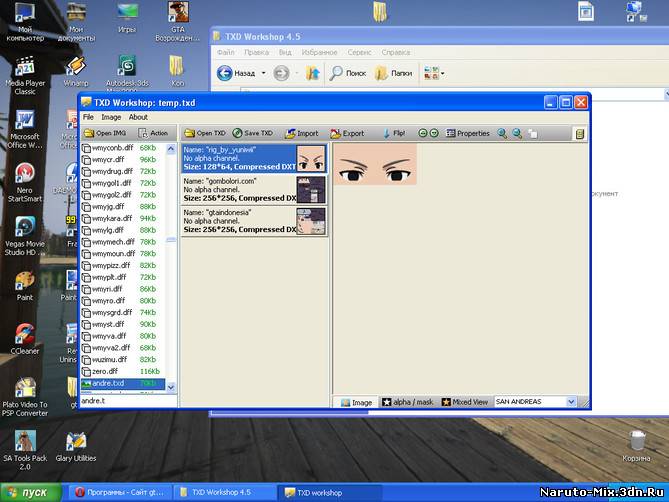Screen dimensions: 669x502
Task: Expand the SAN ANDREAS game dropdown
Action: click(571, 401)
